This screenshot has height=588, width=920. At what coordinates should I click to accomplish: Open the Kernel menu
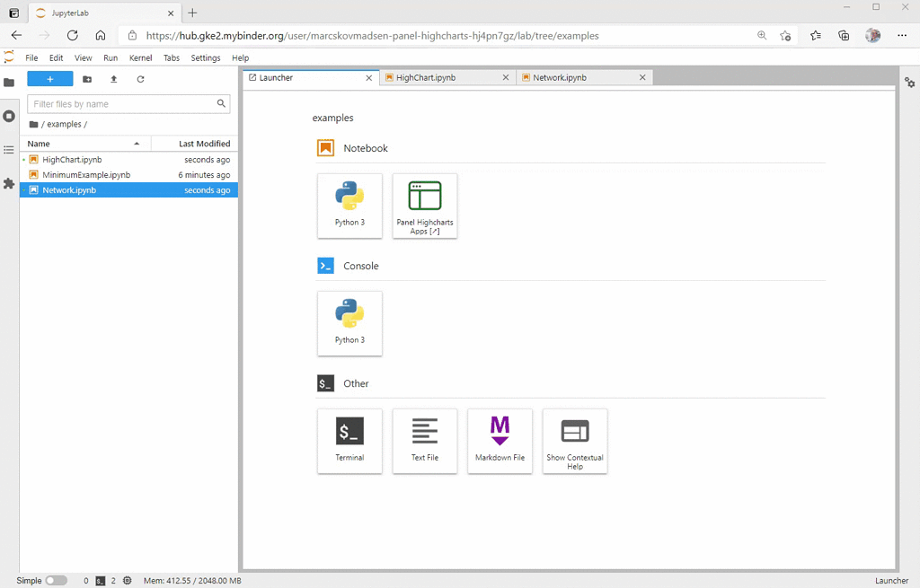coord(140,57)
